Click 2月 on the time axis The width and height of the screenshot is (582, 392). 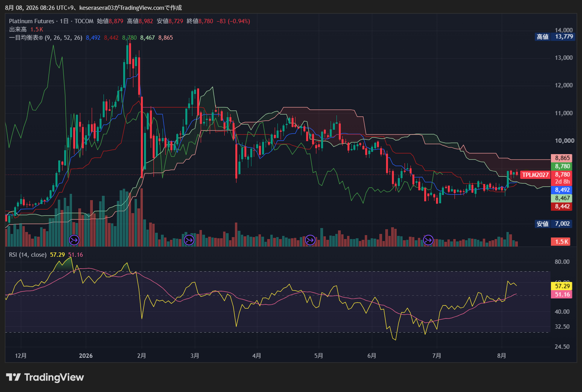tap(141, 356)
